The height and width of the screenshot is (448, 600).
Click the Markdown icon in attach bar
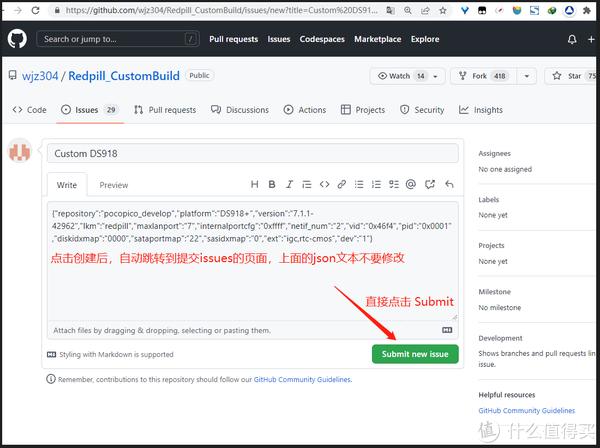[447, 330]
